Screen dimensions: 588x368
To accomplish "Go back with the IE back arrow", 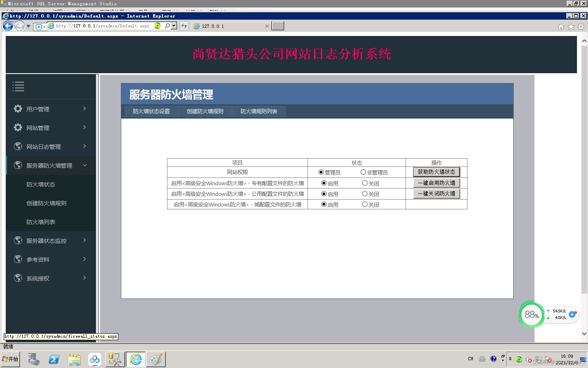I will (x=8, y=26).
